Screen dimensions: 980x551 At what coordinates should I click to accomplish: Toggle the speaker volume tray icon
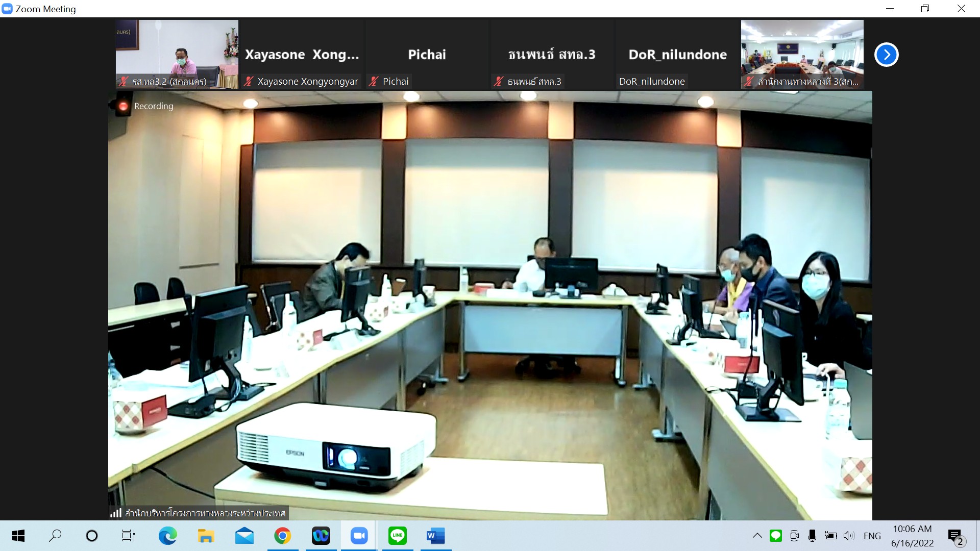coord(849,536)
